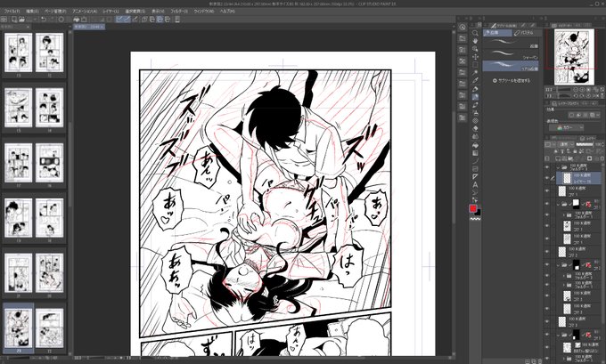Open the expression color dropdown
This screenshot has width=606, height=364.
coord(566,127)
